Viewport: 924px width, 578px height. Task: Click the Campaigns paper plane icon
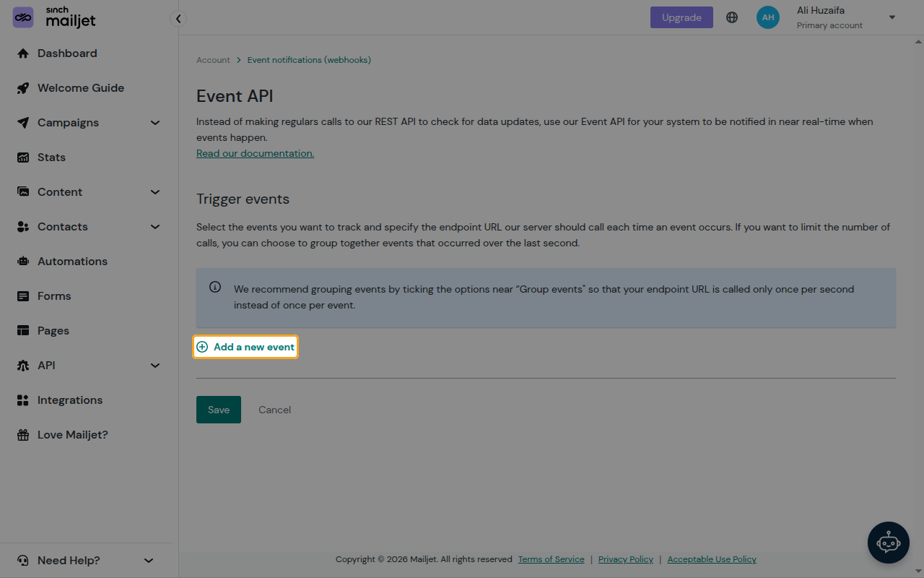23,123
